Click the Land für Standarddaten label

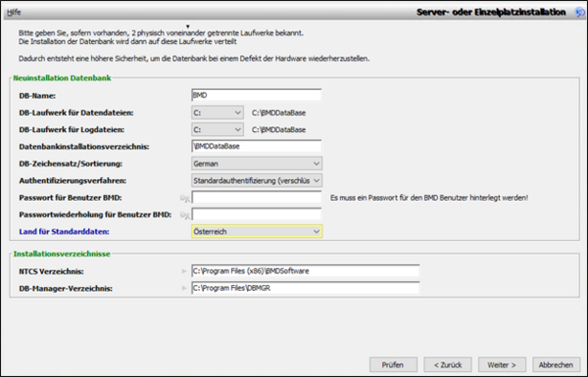64,232
